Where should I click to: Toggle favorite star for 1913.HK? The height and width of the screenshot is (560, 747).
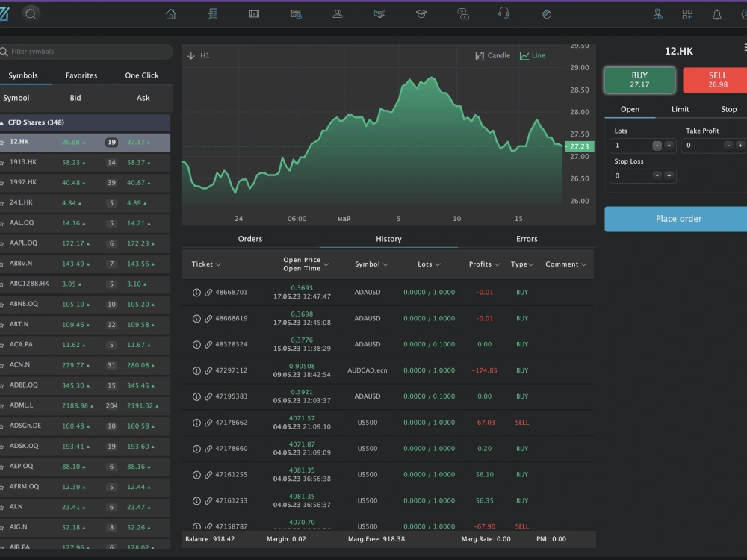(2, 162)
